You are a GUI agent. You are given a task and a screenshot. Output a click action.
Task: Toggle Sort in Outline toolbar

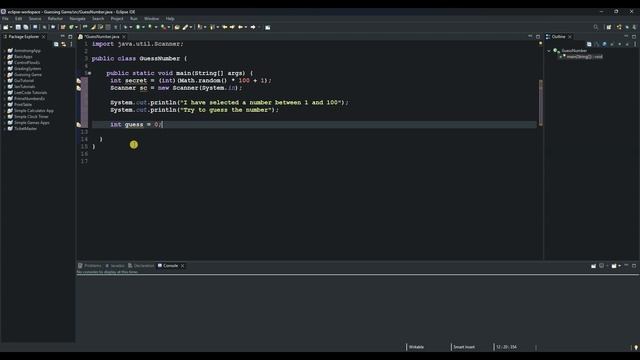597,44
